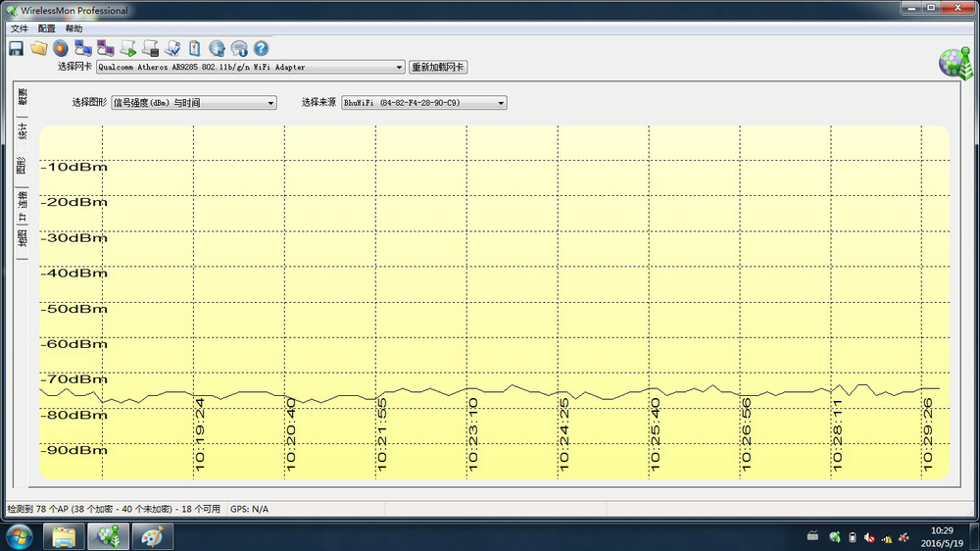The height and width of the screenshot is (551, 980).
Task: Switch to the 统计 side tab
Action: (x=23, y=130)
